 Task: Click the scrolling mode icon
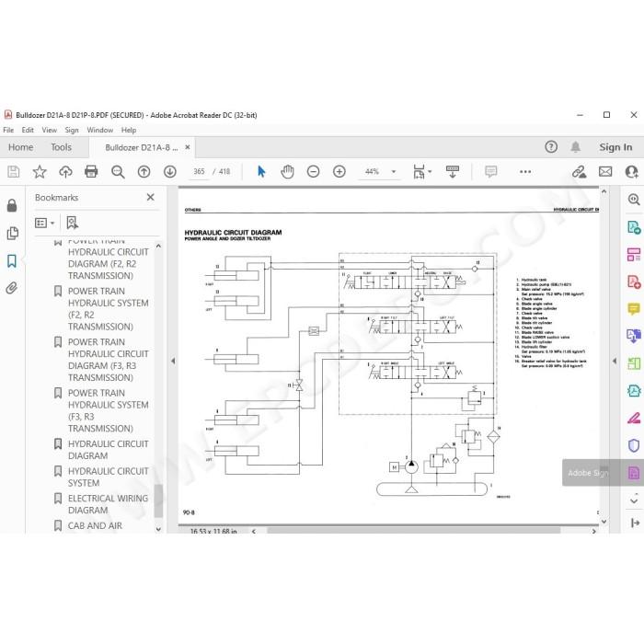pos(453,171)
